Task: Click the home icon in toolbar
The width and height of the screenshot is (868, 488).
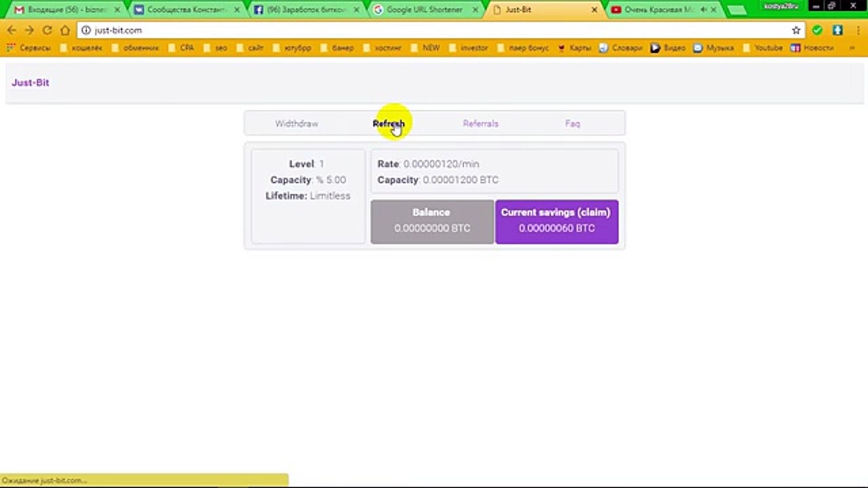Action: click(65, 30)
